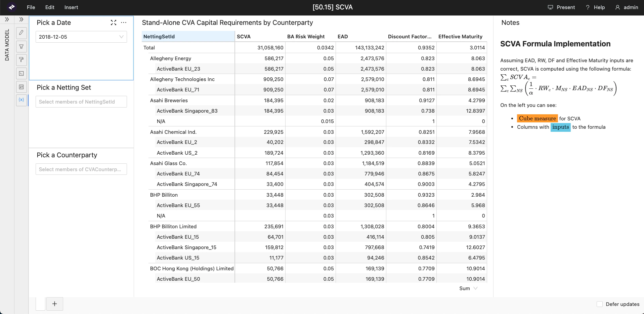Select the NettingSetId column header
The width and height of the screenshot is (644, 314).
tap(188, 37)
